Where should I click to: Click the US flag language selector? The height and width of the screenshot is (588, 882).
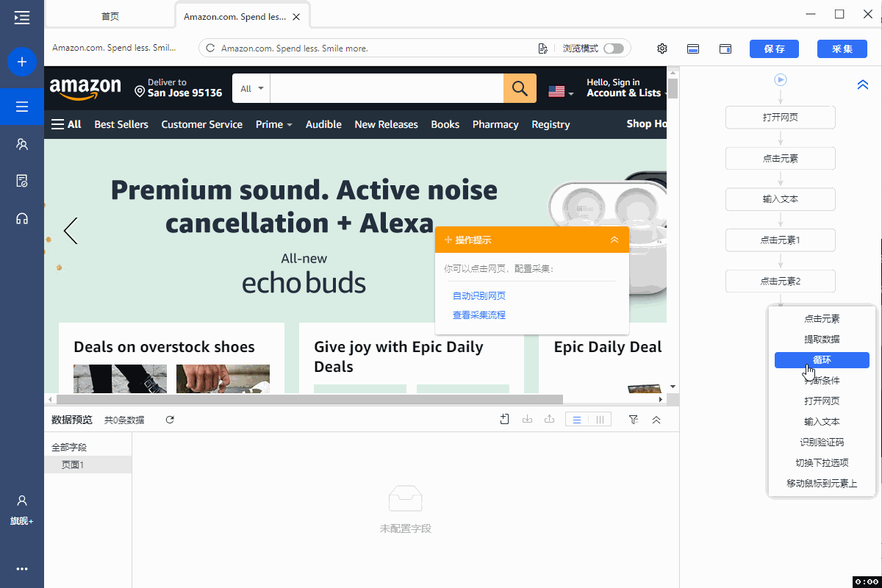[x=562, y=92]
